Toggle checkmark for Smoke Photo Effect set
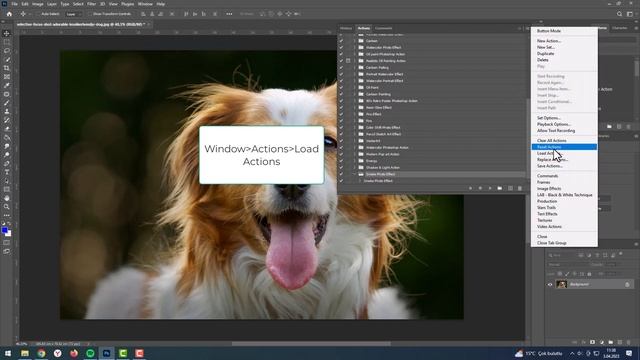This screenshot has height=360, width=640. click(x=341, y=174)
